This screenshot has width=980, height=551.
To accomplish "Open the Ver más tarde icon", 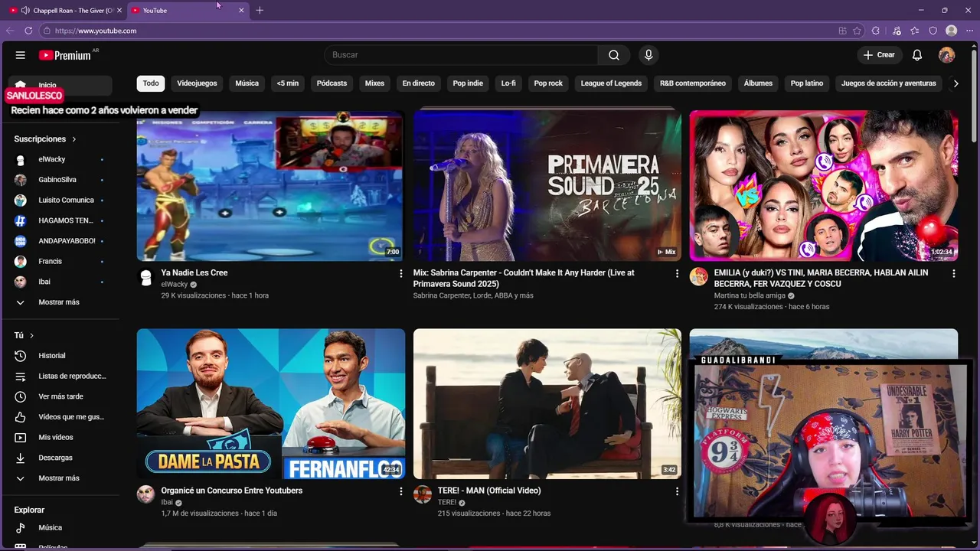I will point(21,396).
